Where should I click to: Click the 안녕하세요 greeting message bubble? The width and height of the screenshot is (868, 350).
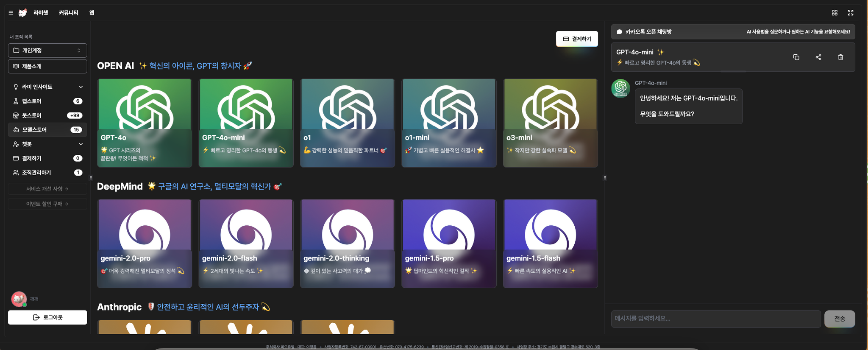tap(688, 106)
